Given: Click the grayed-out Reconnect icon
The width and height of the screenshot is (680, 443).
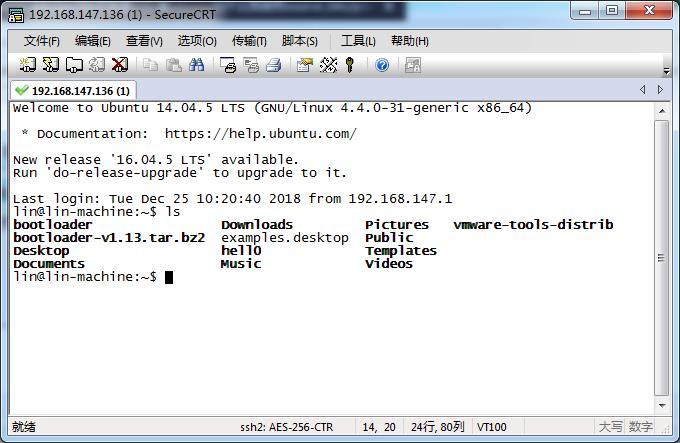Looking at the screenshot, I should 97,65.
